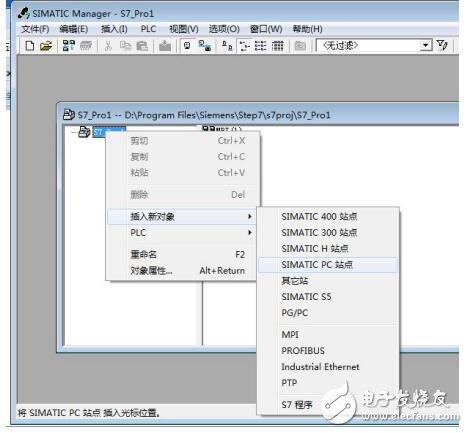Click the S7 Memory Card toolbar icon
The height and width of the screenshot is (433, 468).
85,46
